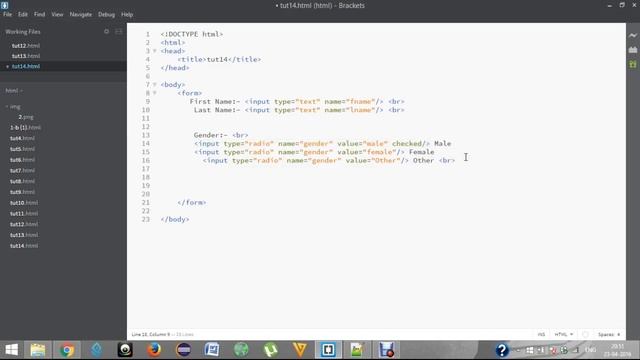640x360 pixels.
Task: Open Live Preview lightning bolt icon
Action: [633, 36]
